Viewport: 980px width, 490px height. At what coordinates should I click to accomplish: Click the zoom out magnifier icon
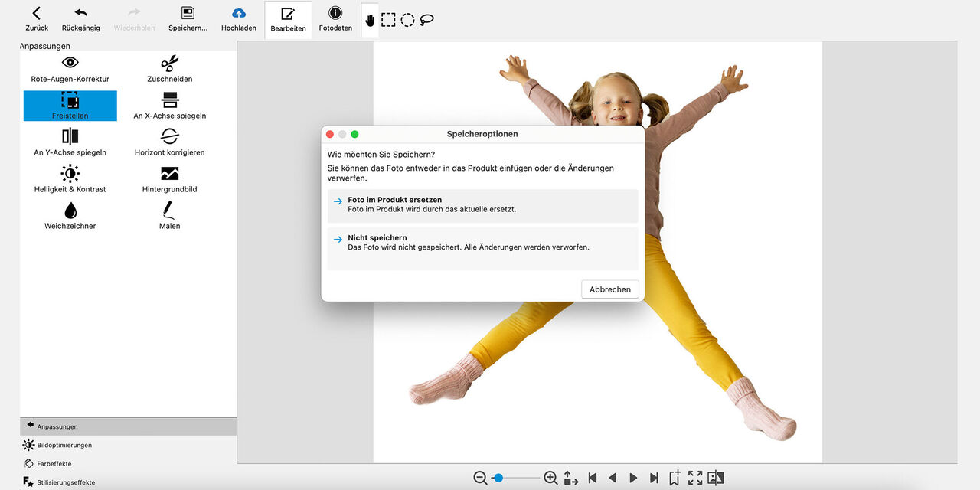(x=480, y=478)
